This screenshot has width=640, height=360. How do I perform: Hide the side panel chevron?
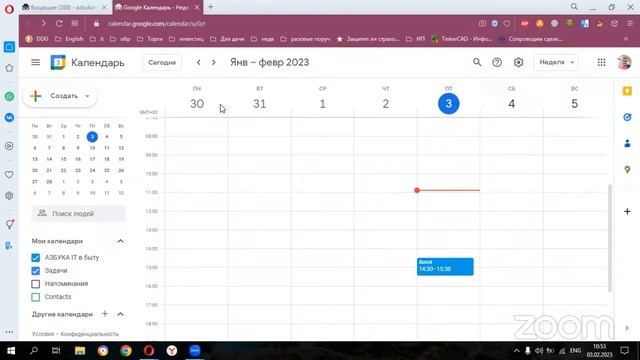pos(627,328)
